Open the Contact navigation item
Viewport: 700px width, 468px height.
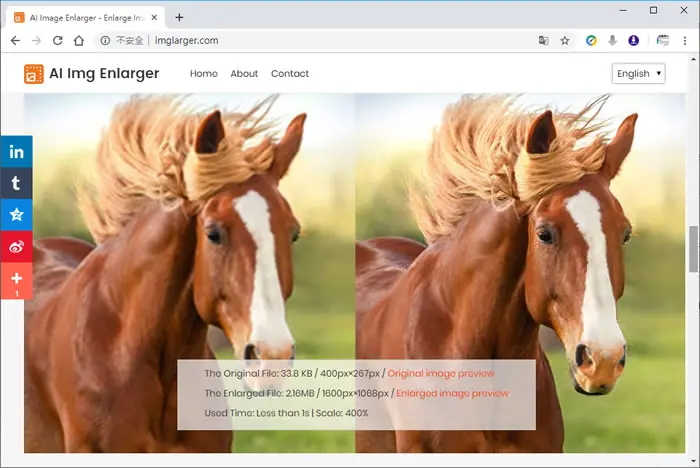[290, 74]
